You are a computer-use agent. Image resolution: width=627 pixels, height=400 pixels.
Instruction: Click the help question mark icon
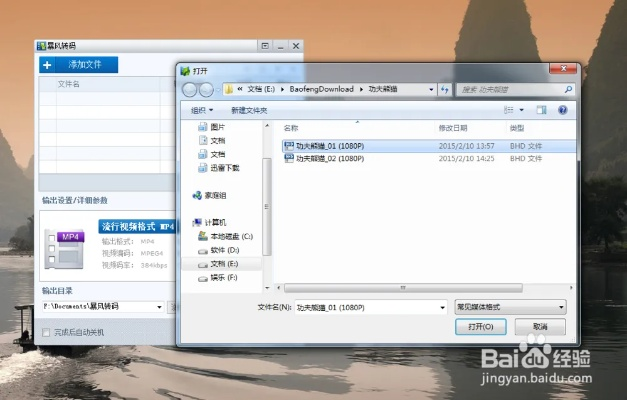[563, 109]
